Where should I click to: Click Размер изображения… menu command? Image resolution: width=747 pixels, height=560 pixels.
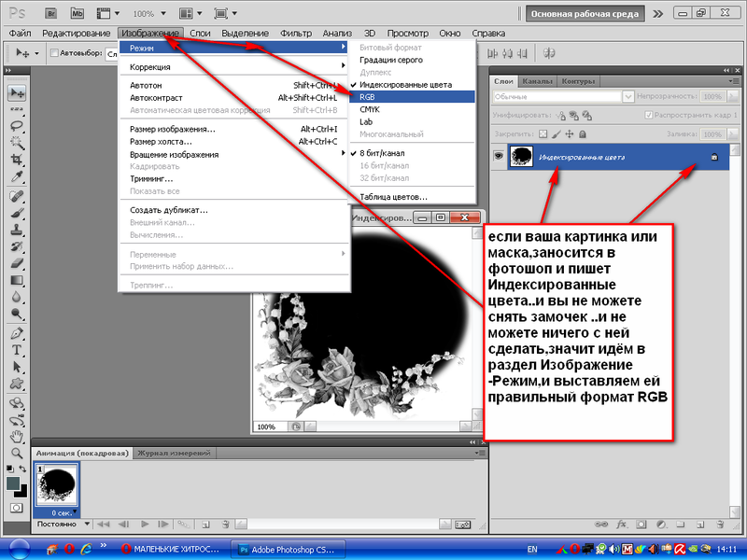pyautogui.click(x=233, y=129)
